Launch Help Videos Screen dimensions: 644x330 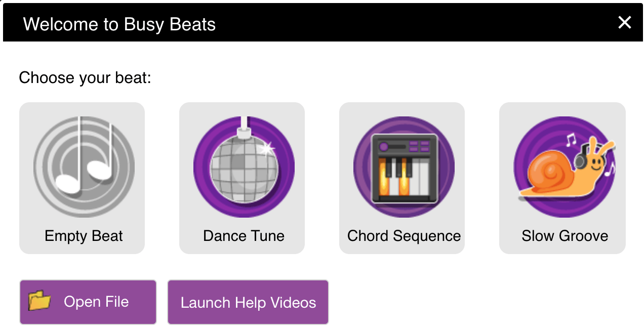tap(248, 302)
